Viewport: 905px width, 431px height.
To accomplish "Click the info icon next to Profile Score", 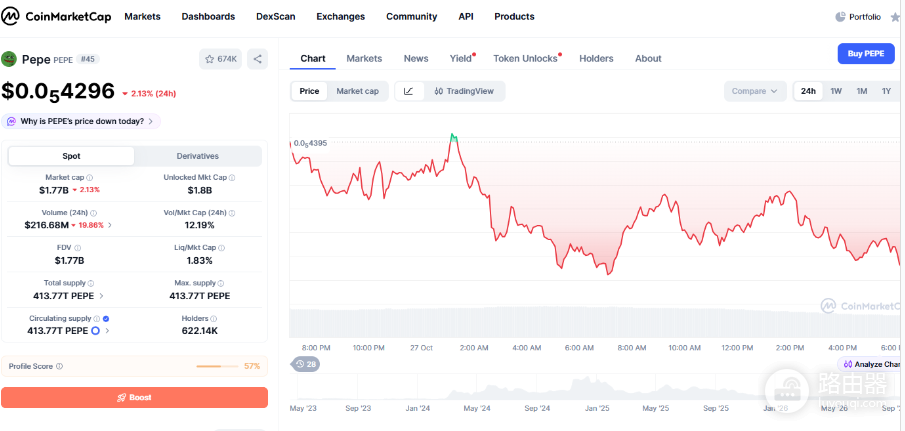I will tap(59, 366).
